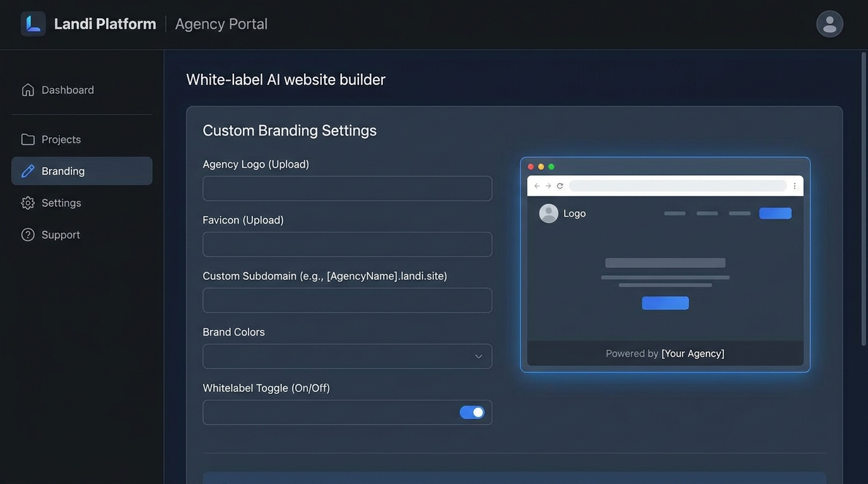Click the Settings gear icon
This screenshot has height=484, width=868.
coord(28,203)
